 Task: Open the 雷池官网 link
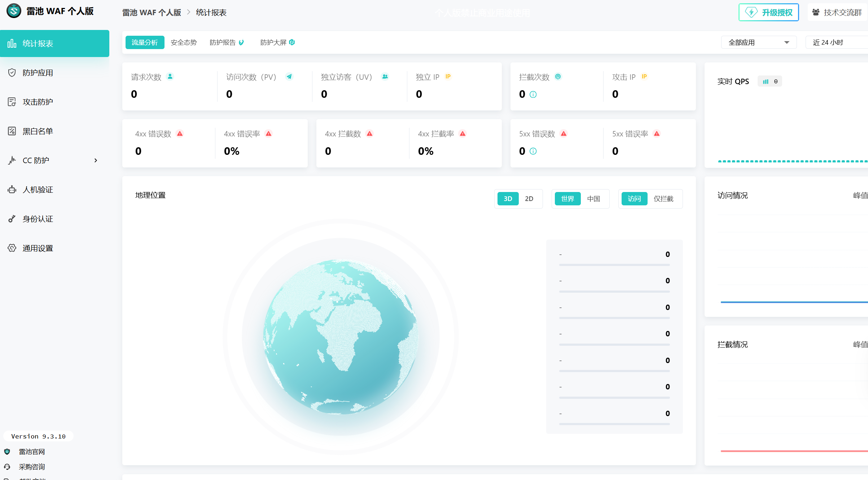(32, 451)
